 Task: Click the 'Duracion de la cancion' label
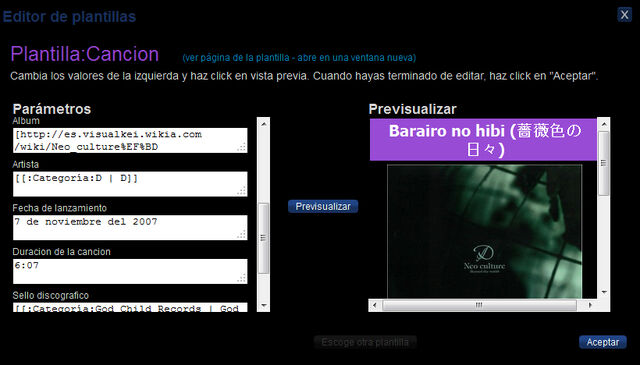coord(61,252)
